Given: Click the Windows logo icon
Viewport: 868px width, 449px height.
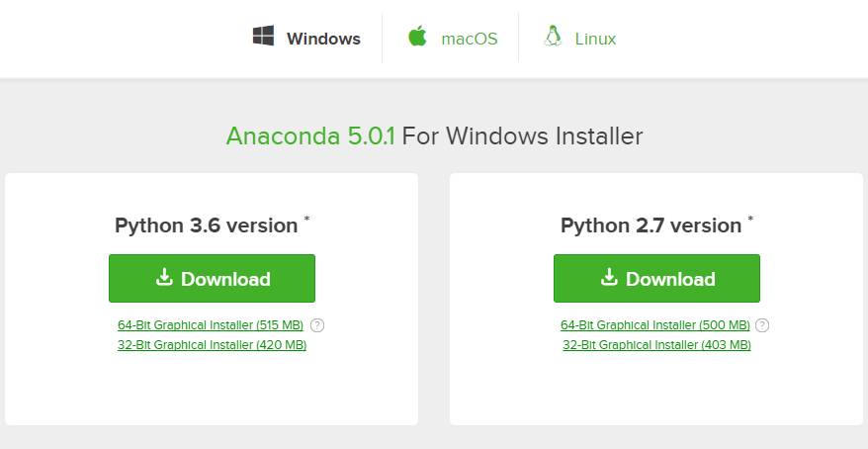Looking at the screenshot, I should 263,38.
